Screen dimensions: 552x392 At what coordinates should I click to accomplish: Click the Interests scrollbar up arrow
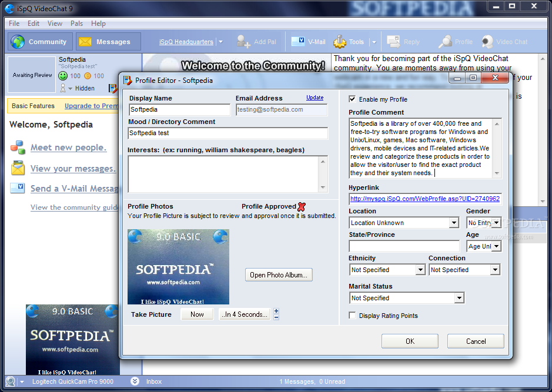click(x=323, y=161)
